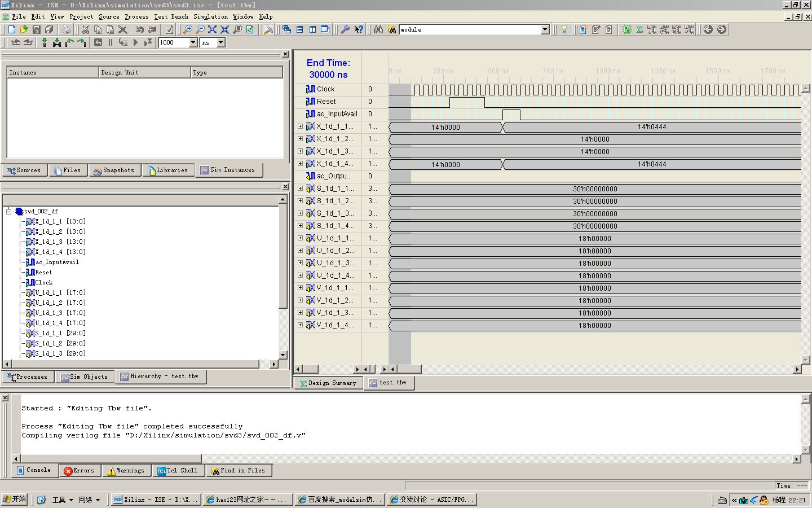Click the Windows Start button
The image size is (812, 508).
[14, 499]
